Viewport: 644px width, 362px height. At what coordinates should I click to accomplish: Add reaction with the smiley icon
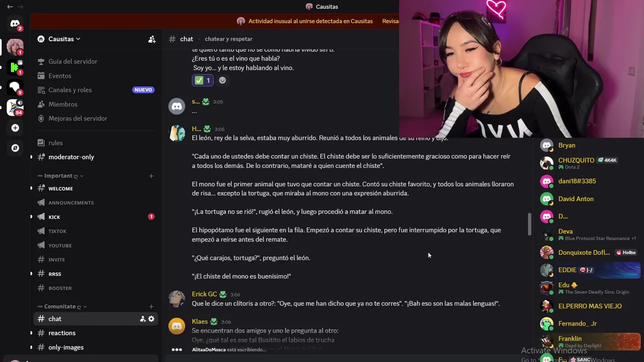pyautogui.click(x=222, y=80)
